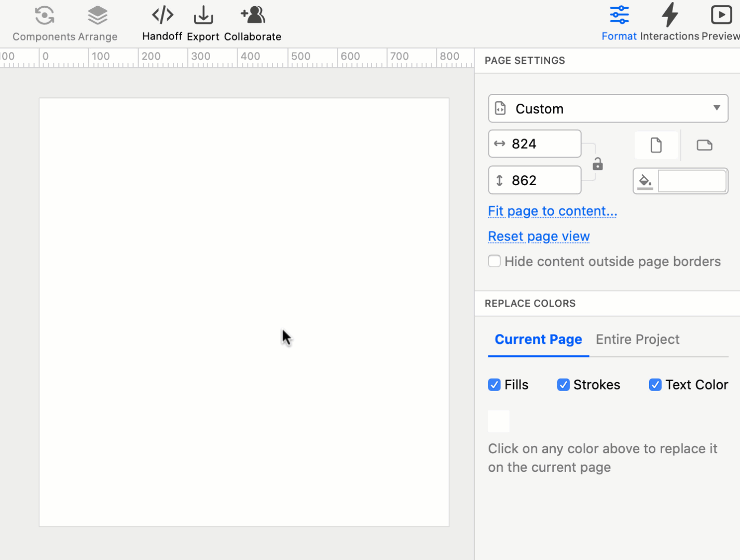
Task: Uncheck the Strokes checkbox
Action: (x=564, y=385)
